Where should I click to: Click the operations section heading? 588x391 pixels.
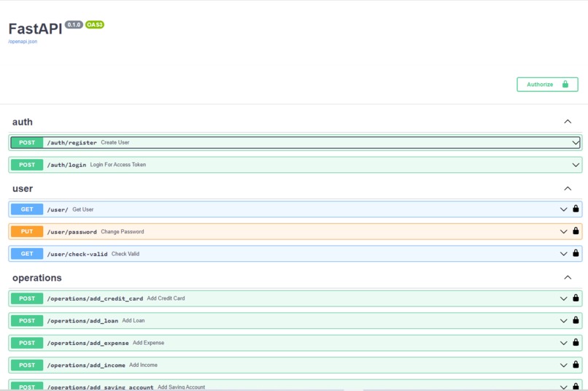pyautogui.click(x=36, y=278)
